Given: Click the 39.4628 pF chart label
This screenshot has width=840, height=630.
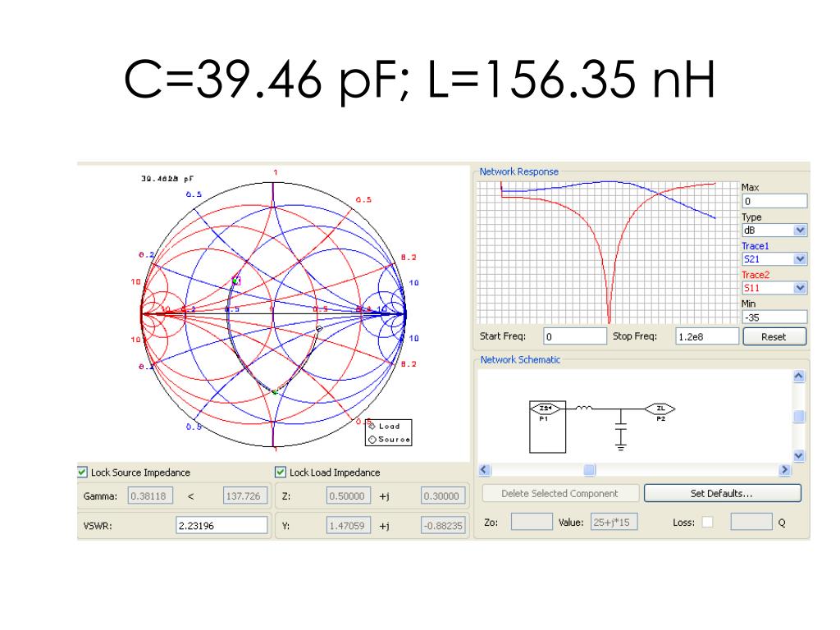Looking at the screenshot, I should click(x=167, y=178).
